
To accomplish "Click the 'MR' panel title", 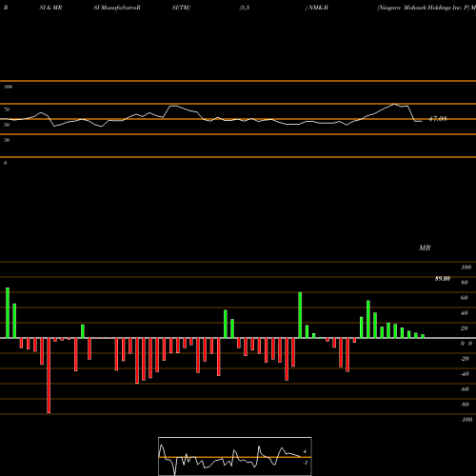I will [425, 248].
